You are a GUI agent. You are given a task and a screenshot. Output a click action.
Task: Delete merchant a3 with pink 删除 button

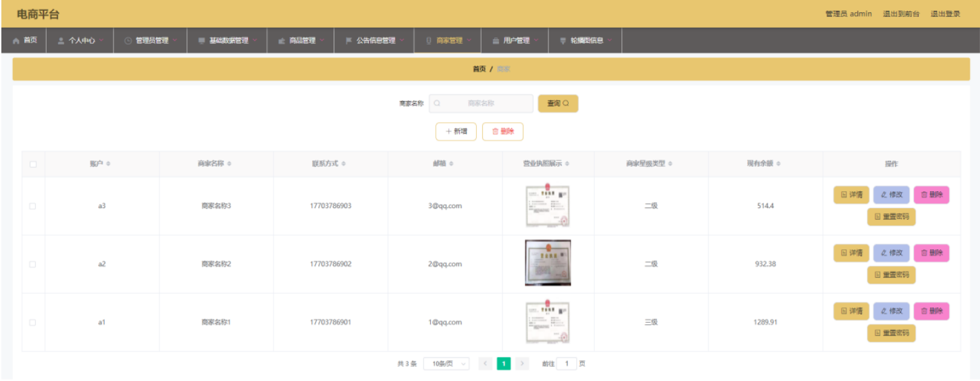tap(931, 195)
